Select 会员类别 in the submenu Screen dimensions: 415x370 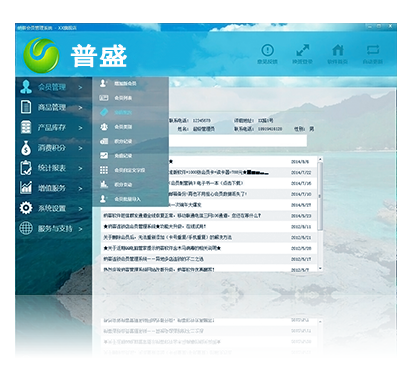tap(123, 127)
